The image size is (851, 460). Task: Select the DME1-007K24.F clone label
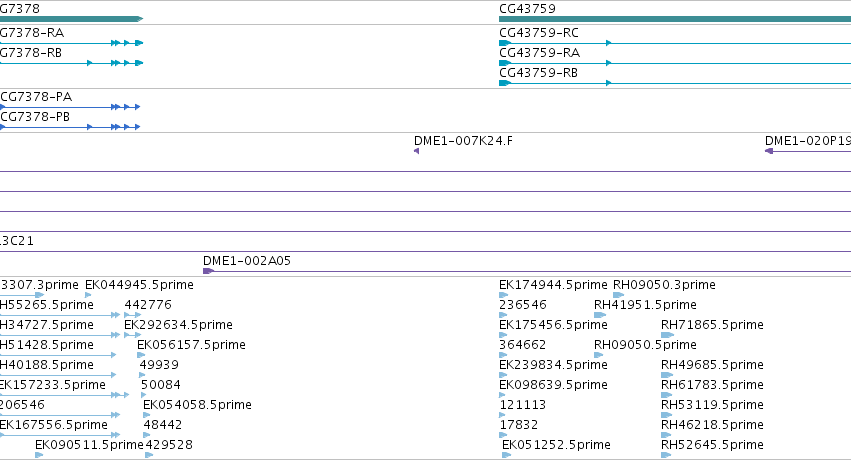pyautogui.click(x=463, y=141)
